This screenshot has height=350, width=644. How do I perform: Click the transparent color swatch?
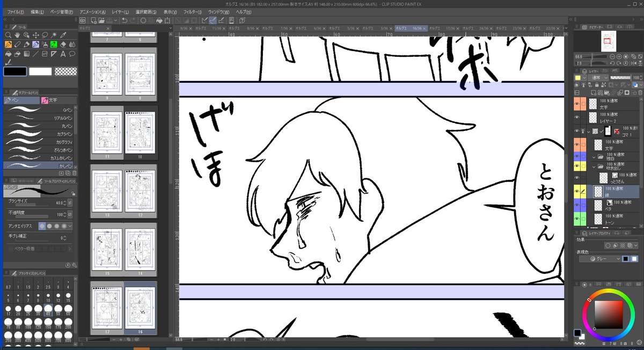(x=65, y=71)
